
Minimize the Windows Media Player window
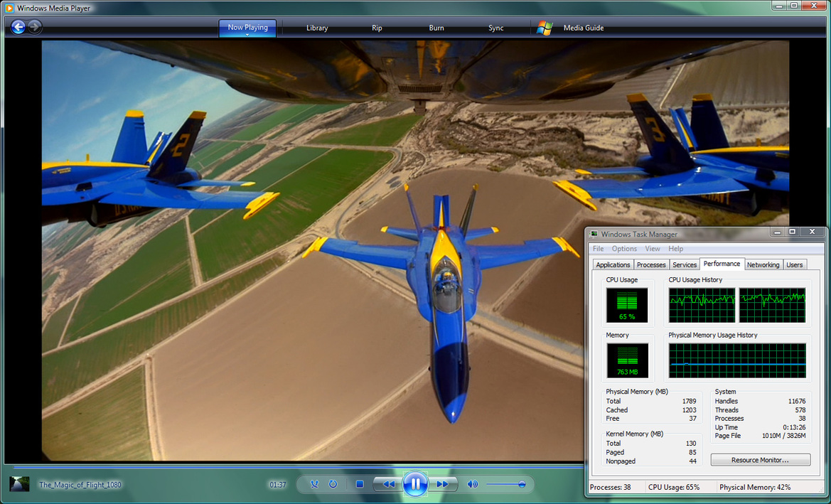pyautogui.click(x=778, y=6)
